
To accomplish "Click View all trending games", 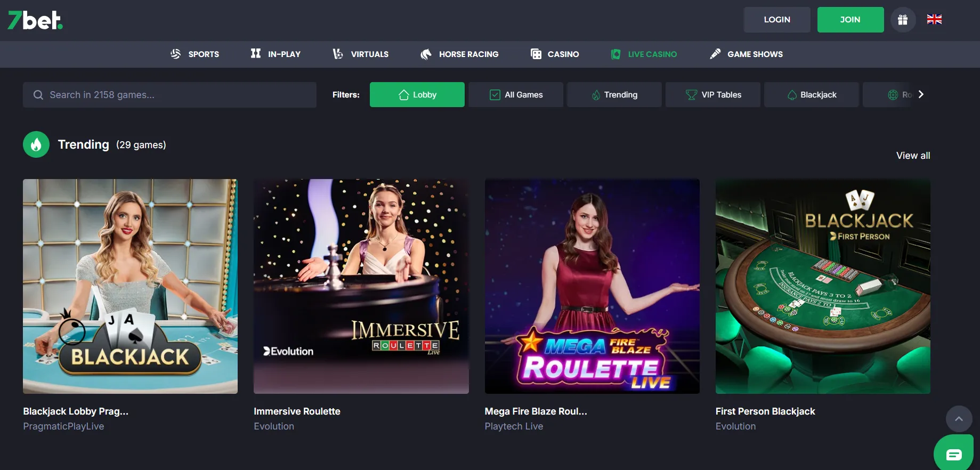I will pyautogui.click(x=913, y=156).
